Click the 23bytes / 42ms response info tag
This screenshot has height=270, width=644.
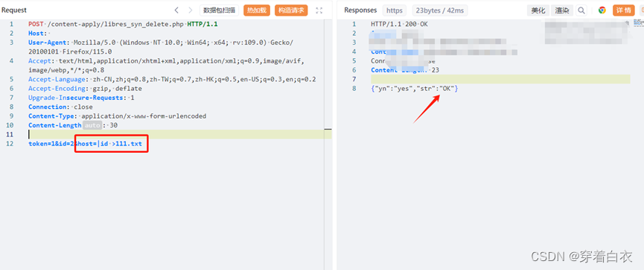tap(440, 10)
